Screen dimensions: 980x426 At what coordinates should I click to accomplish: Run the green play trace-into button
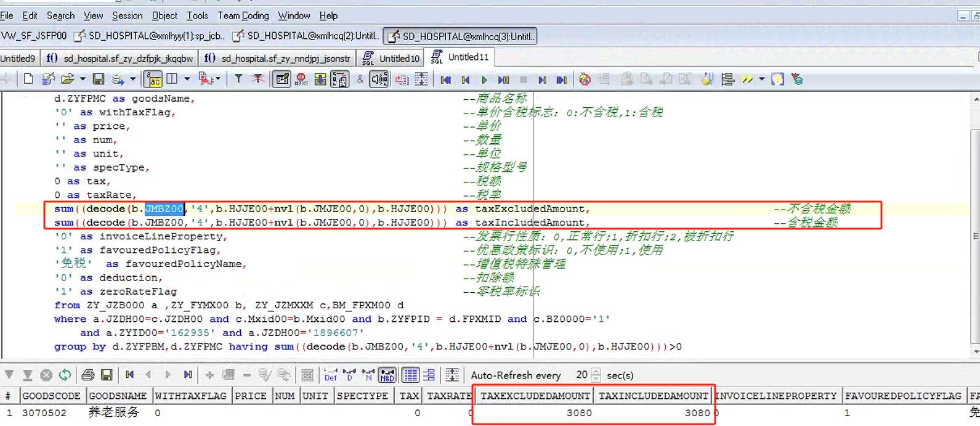(484, 80)
